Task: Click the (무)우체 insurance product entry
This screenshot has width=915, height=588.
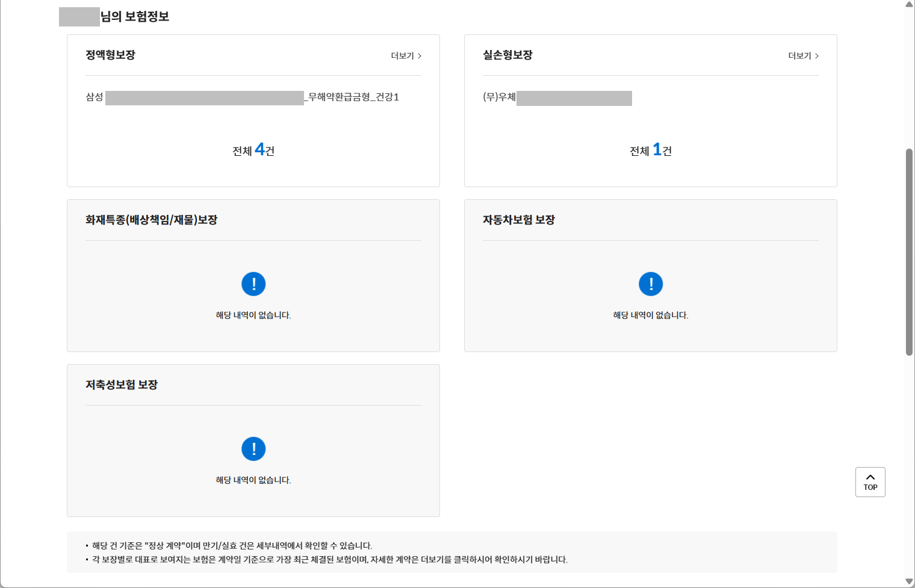Action: pos(557,97)
